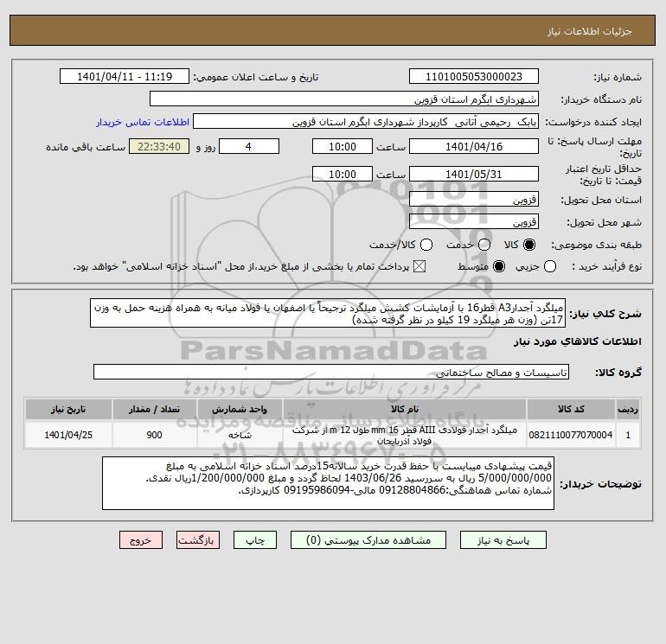Select the متوسط purchase type radio

coord(499,266)
